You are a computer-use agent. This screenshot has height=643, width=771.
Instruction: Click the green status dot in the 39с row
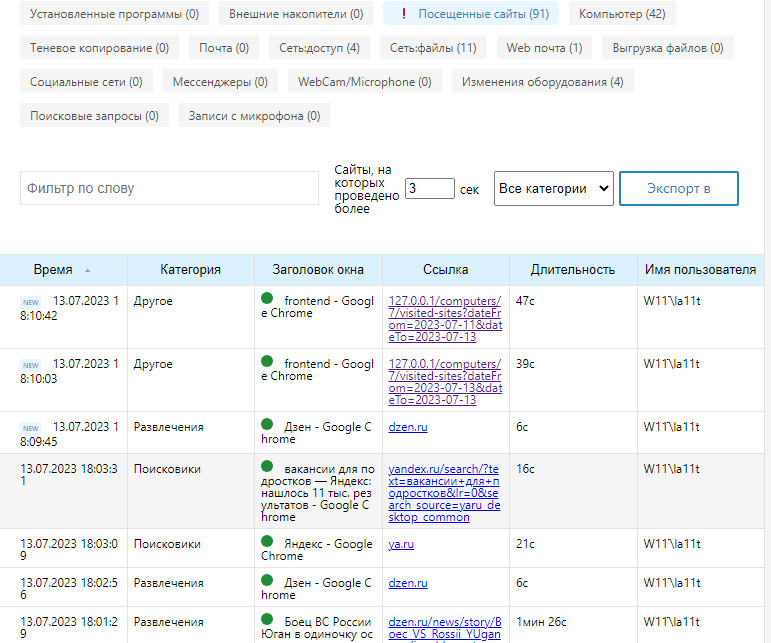coord(267,361)
